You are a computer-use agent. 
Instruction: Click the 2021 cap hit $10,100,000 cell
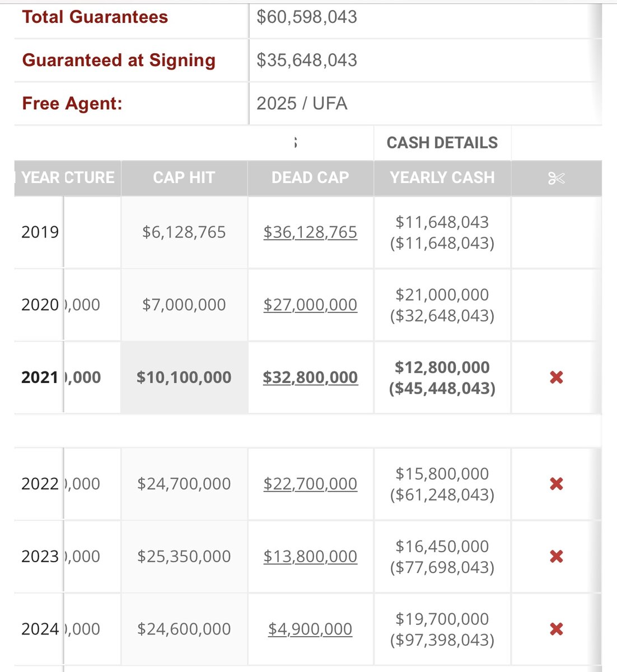pos(184,377)
